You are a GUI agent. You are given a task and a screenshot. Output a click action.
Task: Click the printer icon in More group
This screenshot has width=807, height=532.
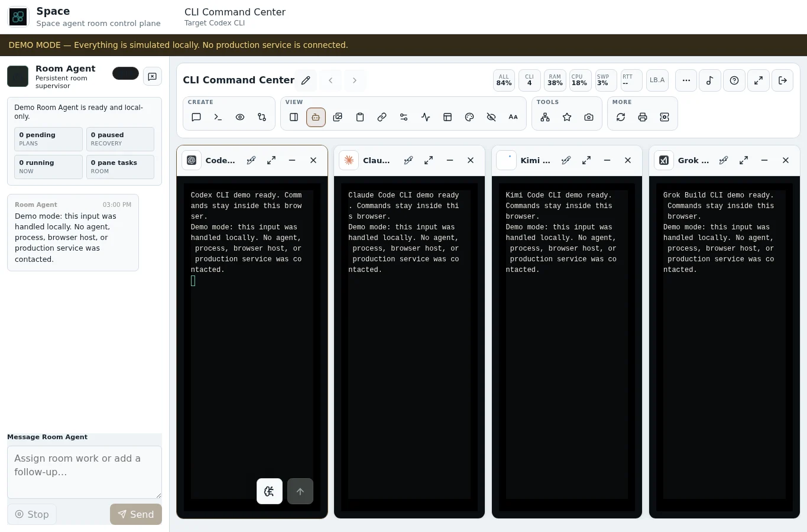click(643, 117)
